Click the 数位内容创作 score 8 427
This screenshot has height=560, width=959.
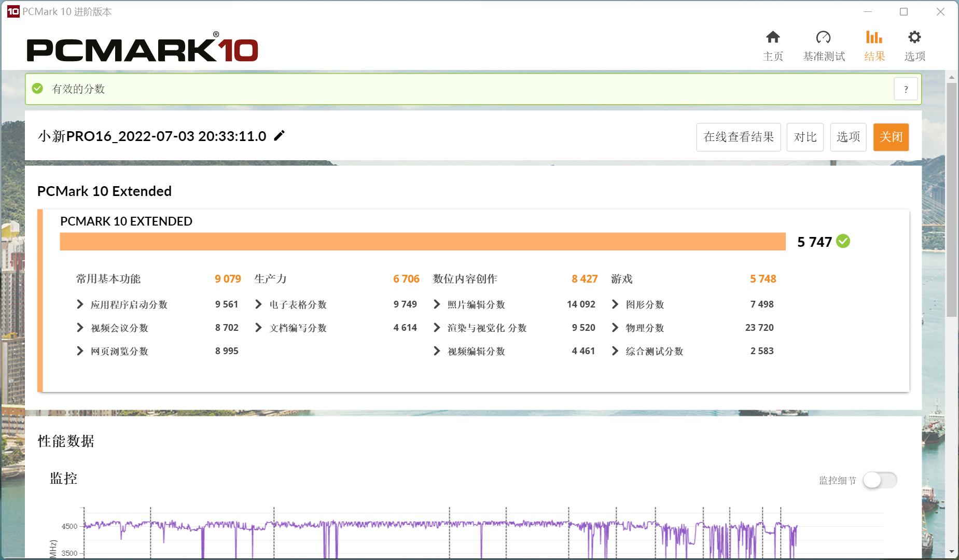[x=585, y=279]
